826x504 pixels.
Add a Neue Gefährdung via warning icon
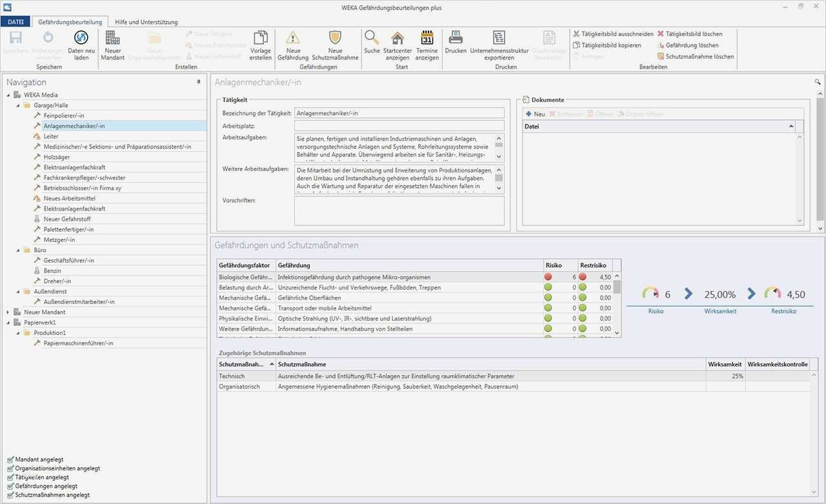click(x=293, y=38)
